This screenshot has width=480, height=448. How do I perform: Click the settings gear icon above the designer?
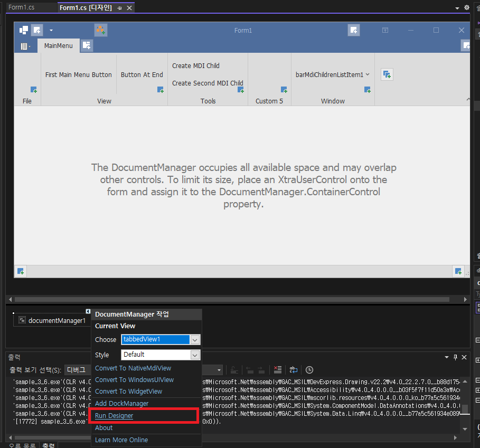click(466, 7)
